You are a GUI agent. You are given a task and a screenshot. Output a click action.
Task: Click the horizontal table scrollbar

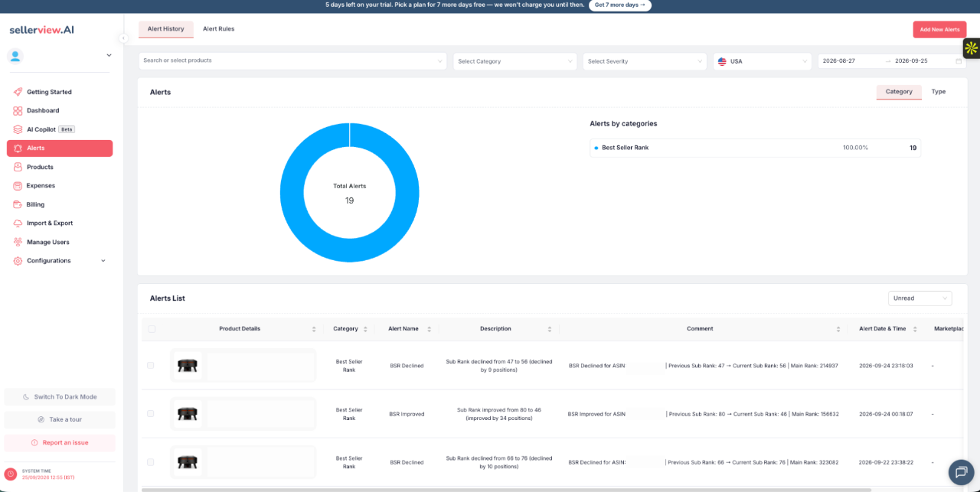click(x=506, y=490)
